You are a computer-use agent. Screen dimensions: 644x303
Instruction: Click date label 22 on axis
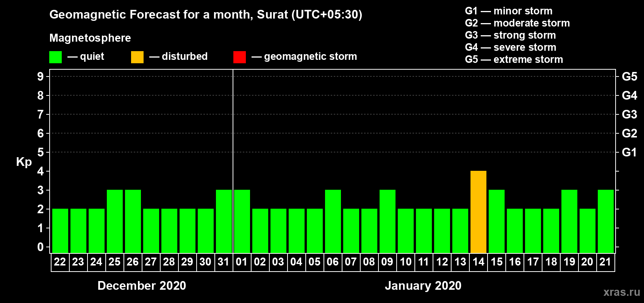tap(60, 262)
